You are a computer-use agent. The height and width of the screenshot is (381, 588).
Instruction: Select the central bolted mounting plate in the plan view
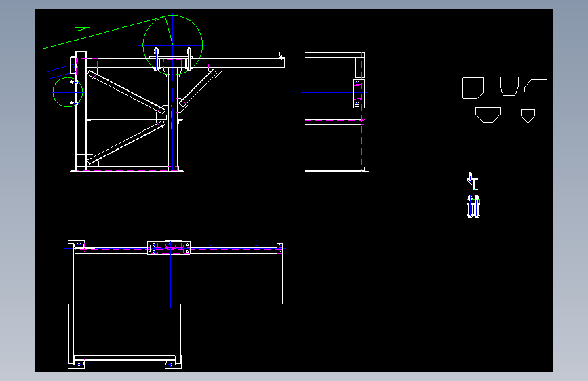point(169,248)
